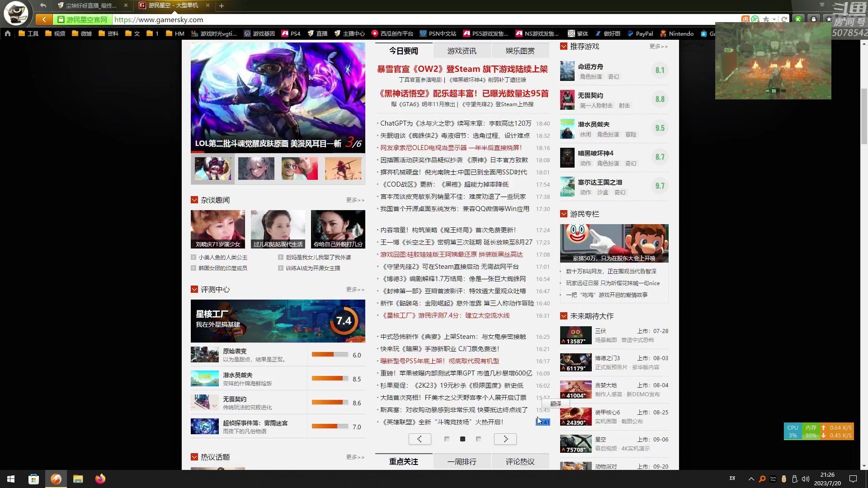Click the lock extension icon
The width and height of the screenshot is (868, 488).
pos(814,19)
